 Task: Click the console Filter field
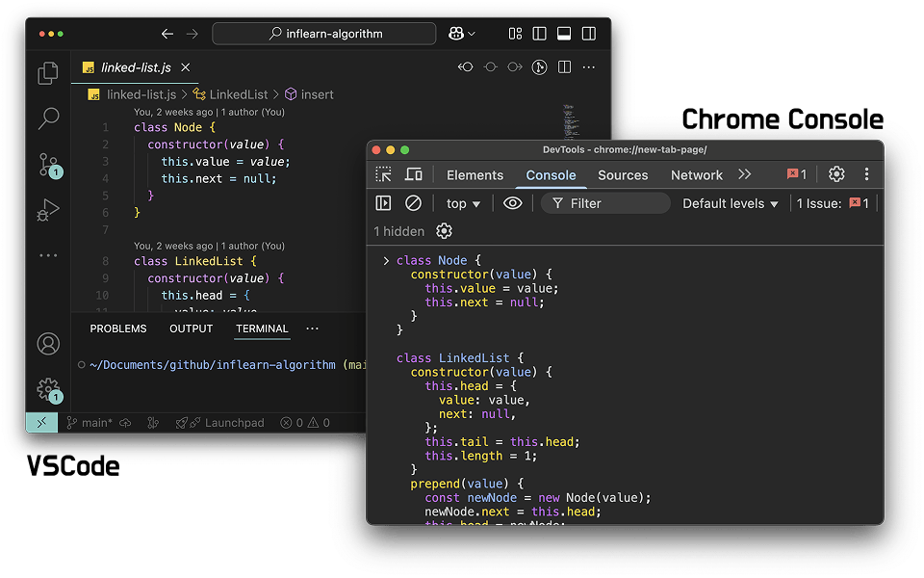click(605, 203)
